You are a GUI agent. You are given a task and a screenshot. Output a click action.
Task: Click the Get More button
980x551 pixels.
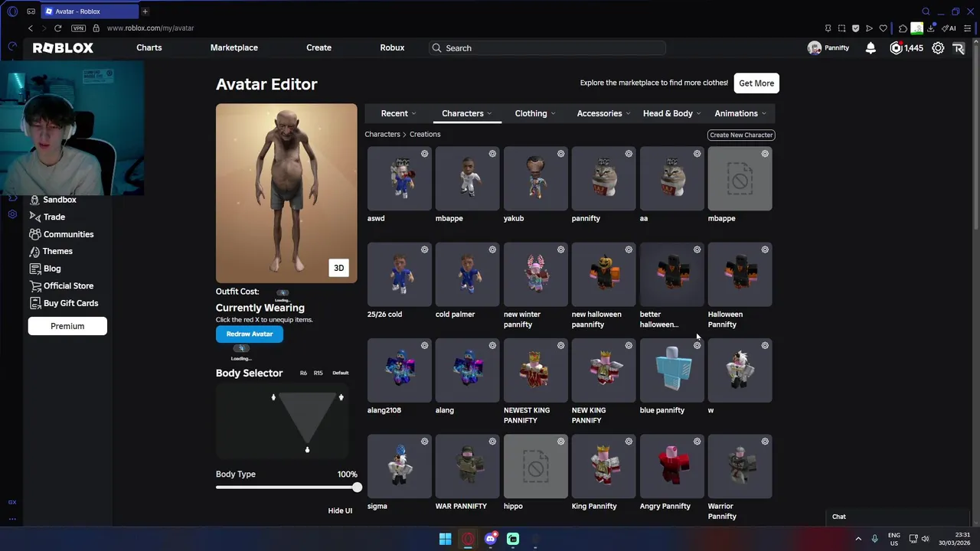pos(756,83)
